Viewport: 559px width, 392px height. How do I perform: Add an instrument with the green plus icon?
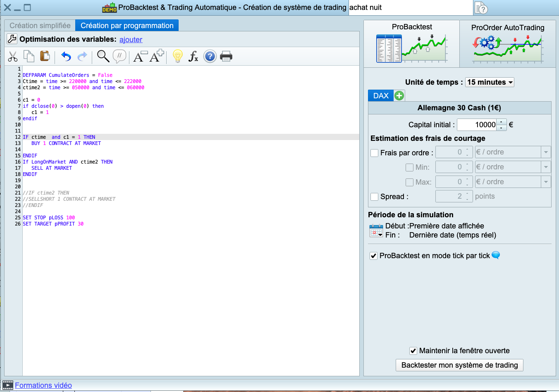tap(399, 96)
